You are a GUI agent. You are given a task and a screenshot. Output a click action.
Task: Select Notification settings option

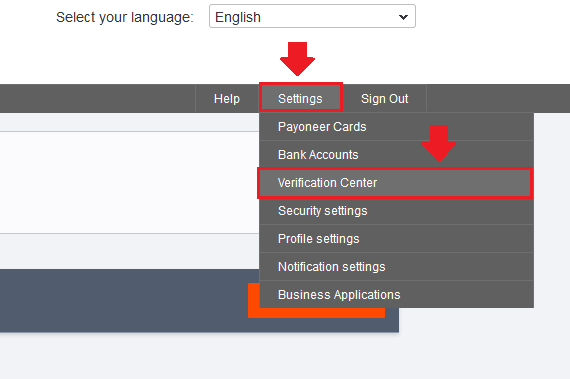[x=396, y=267]
